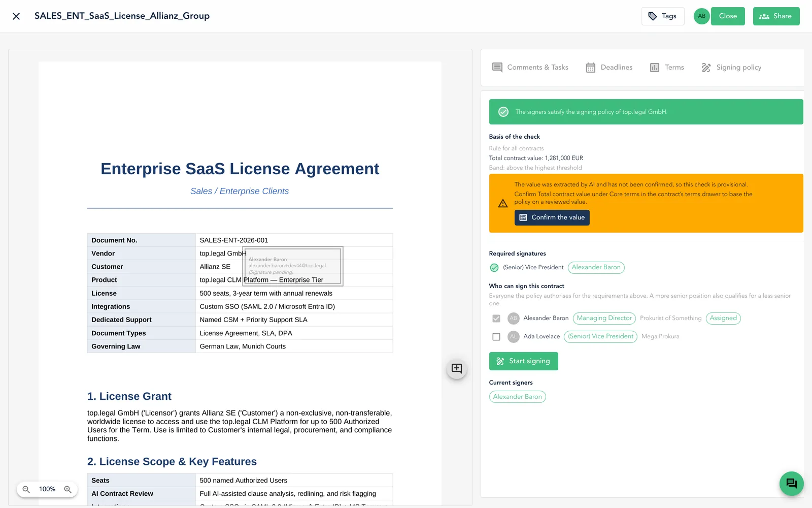Open the Tags button

pos(663,16)
